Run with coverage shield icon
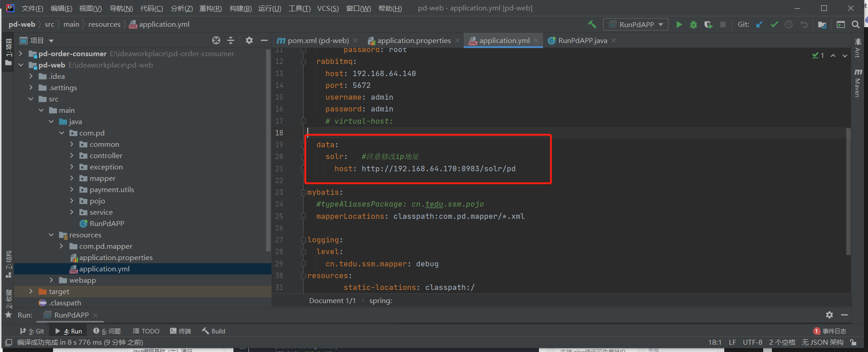 tap(708, 24)
